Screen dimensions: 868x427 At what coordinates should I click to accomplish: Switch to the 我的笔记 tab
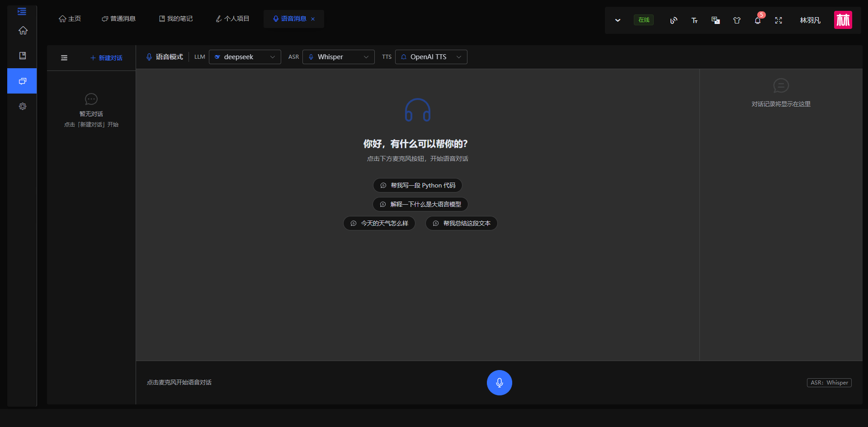(175, 19)
